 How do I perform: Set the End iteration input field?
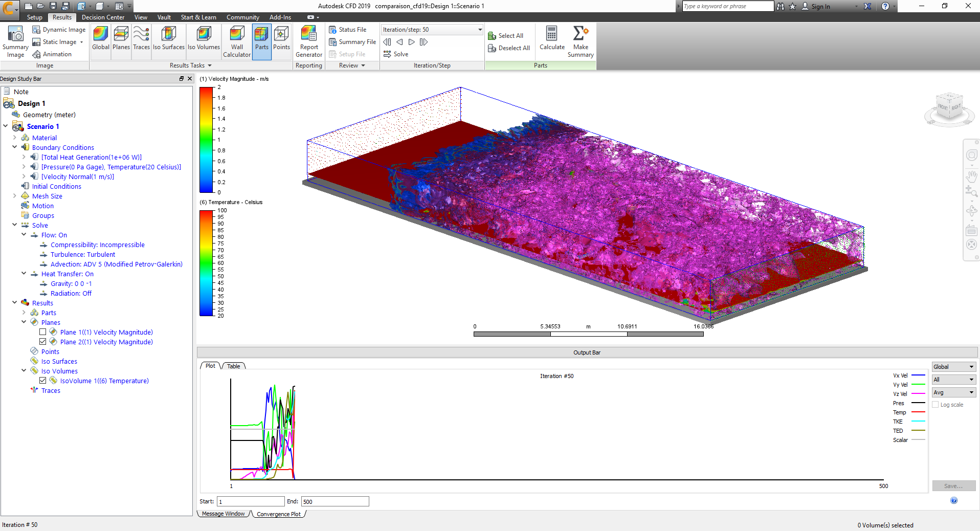(x=335, y=501)
